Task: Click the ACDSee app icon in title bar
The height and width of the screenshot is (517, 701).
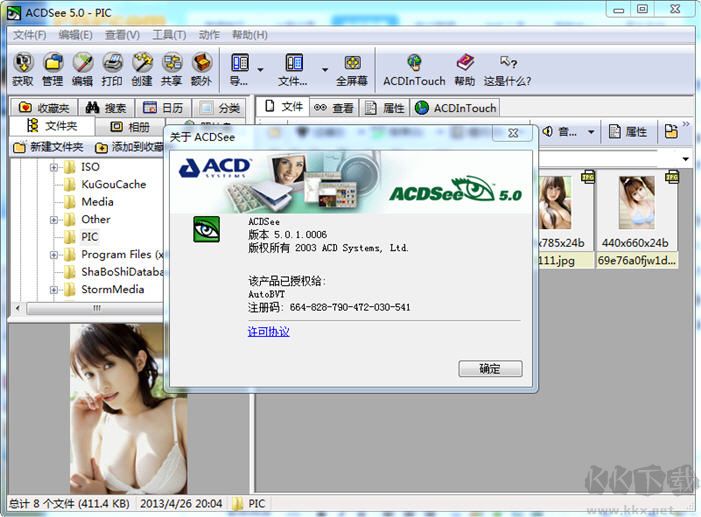Action: point(14,13)
